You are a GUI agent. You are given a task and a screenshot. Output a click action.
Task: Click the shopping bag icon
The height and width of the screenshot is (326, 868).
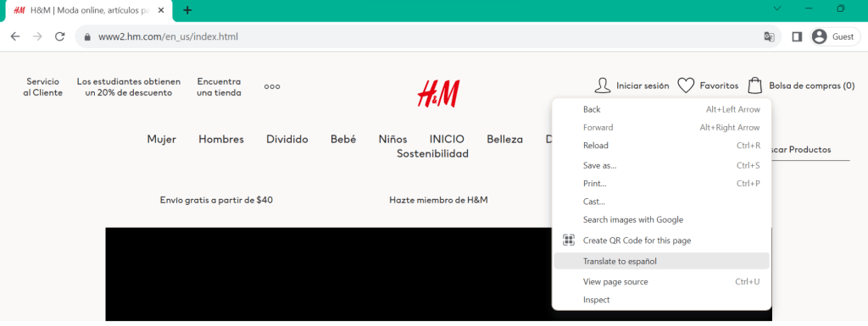[755, 86]
